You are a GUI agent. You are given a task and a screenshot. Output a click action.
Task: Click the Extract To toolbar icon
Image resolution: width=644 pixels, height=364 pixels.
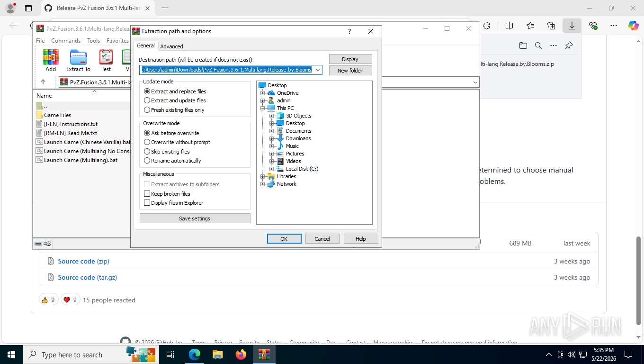tap(78, 61)
